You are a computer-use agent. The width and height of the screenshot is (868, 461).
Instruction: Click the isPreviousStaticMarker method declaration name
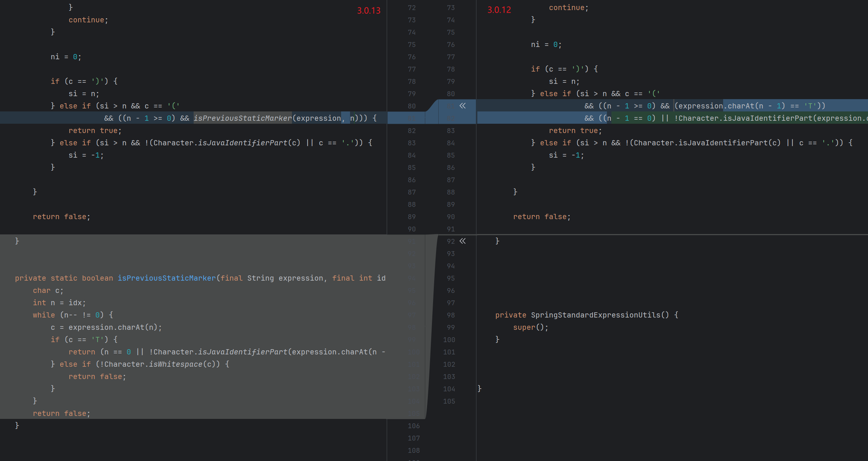coord(166,278)
